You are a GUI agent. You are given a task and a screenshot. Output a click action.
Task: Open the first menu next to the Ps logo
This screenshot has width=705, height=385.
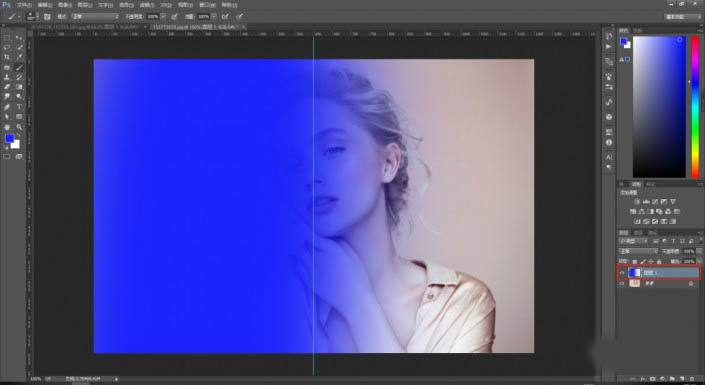point(24,5)
